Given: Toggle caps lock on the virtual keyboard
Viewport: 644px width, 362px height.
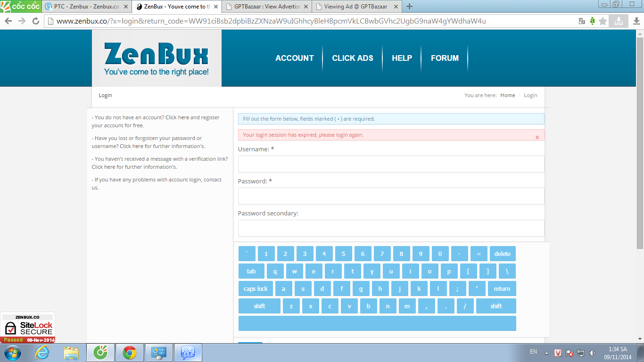Looking at the screenshot, I should coord(256,288).
